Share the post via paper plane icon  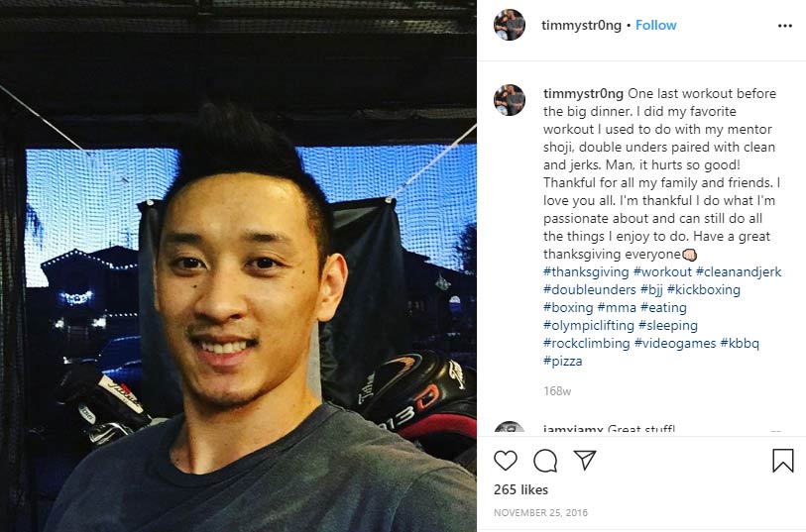[585, 460]
